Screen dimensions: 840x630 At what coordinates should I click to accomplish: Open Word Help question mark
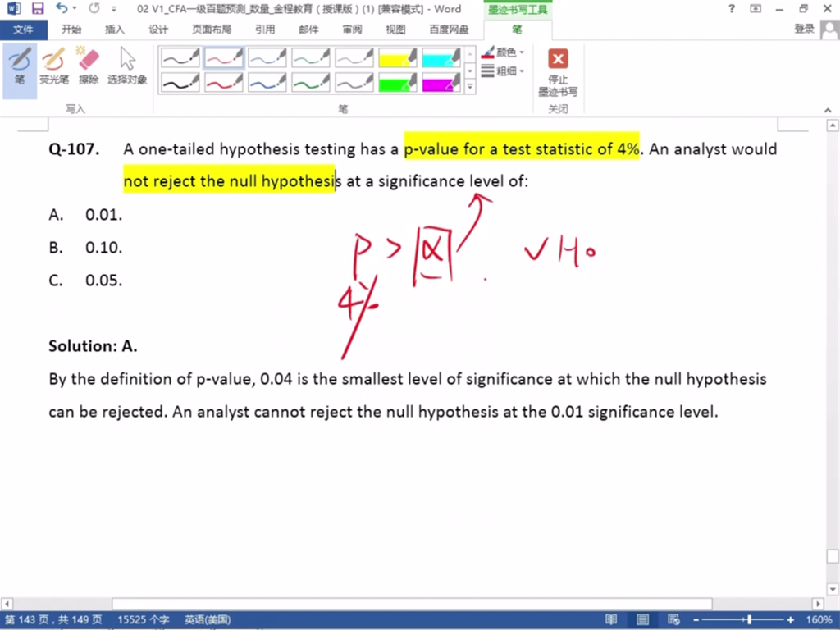point(732,8)
